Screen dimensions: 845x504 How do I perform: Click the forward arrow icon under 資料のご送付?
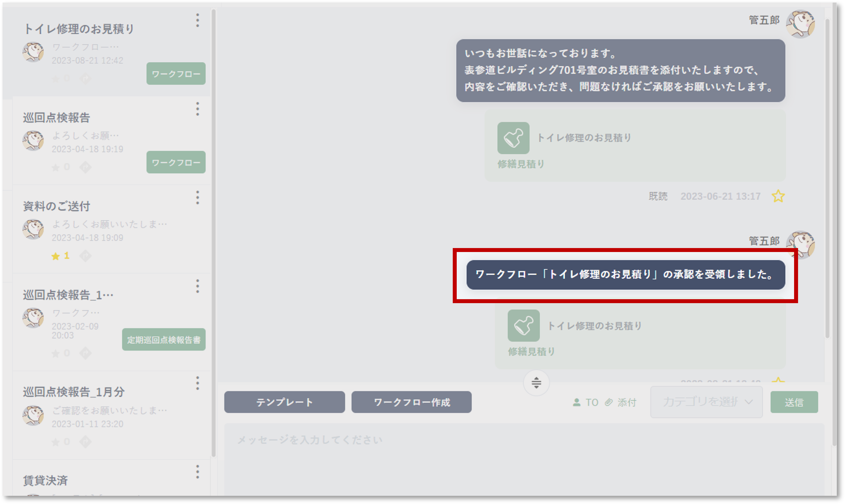coord(86,256)
